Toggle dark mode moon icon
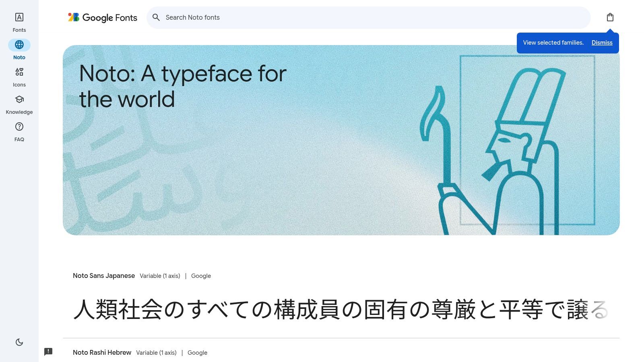Image resolution: width=644 pixels, height=362 pixels. click(x=19, y=342)
